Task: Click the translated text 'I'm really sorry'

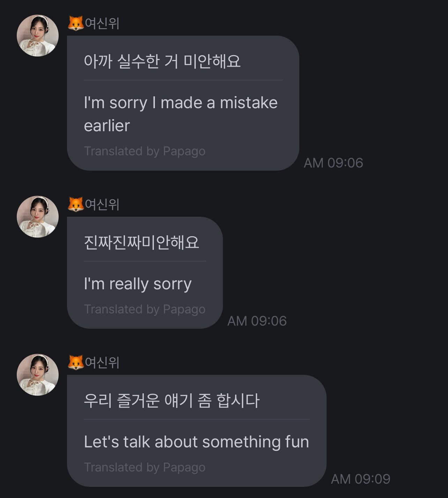Action: coord(137,284)
